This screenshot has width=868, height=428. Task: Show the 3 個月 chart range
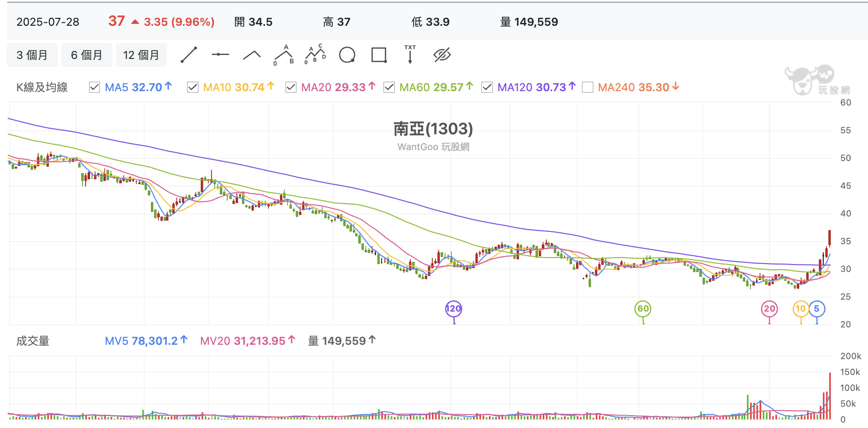[x=32, y=55]
